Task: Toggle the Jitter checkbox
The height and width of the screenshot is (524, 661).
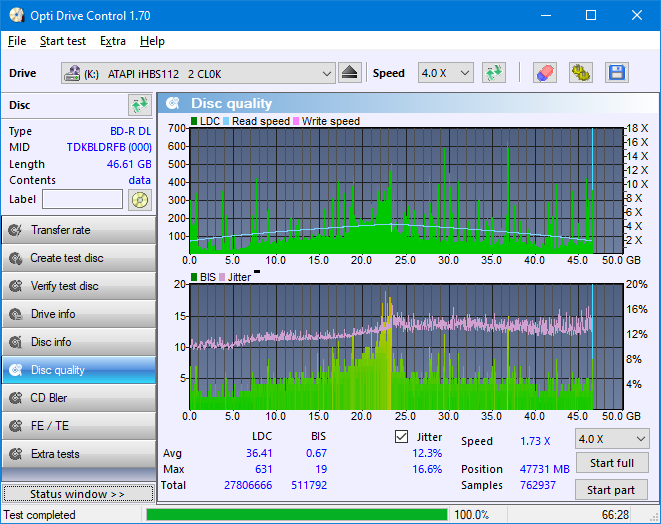Action: 402,437
